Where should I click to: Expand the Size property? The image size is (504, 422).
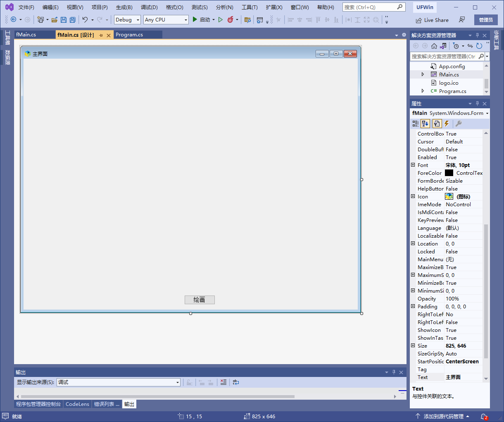pyautogui.click(x=413, y=346)
